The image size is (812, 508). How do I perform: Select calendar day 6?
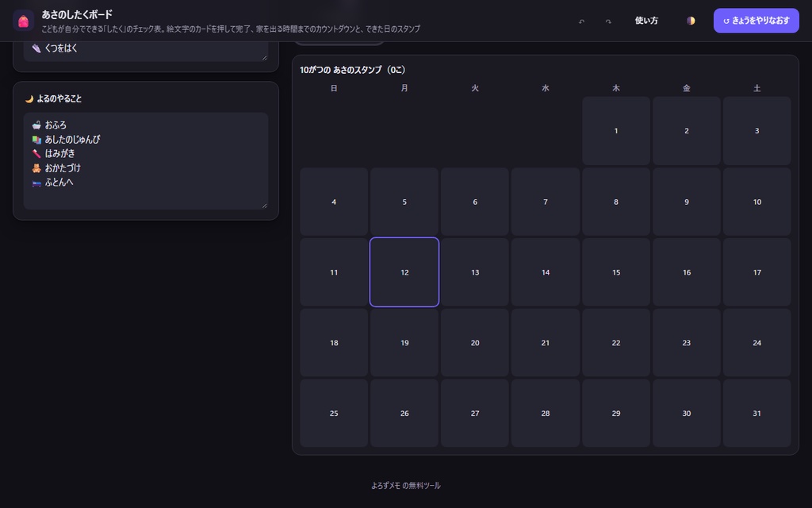pyautogui.click(x=475, y=202)
